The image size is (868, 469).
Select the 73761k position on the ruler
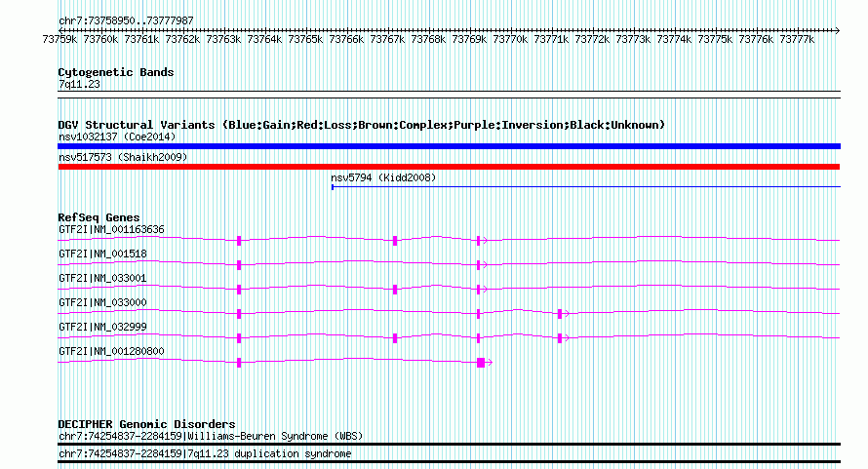pyautogui.click(x=141, y=39)
